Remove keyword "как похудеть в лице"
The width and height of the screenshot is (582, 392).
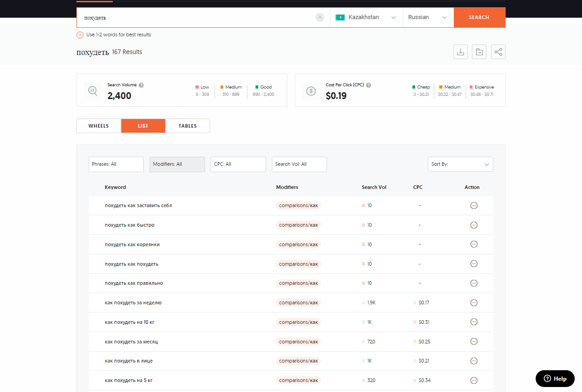click(x=474, y=361)
